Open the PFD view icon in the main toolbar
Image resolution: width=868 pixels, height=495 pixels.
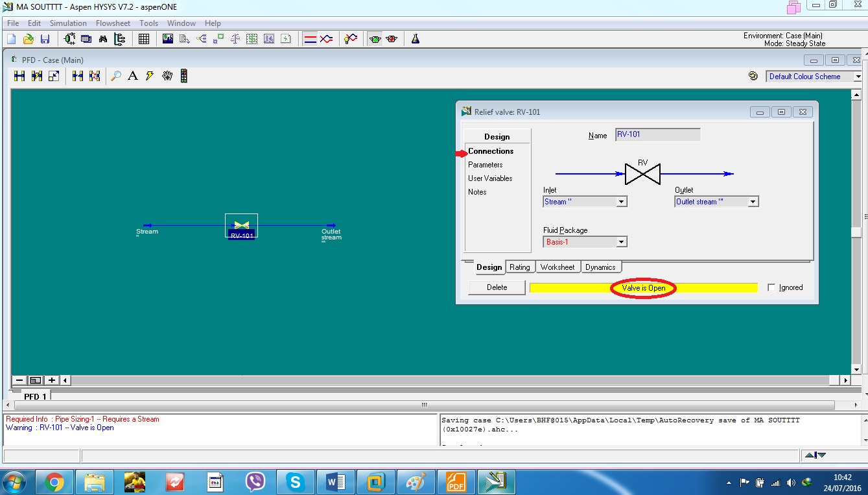pos(70,39)
